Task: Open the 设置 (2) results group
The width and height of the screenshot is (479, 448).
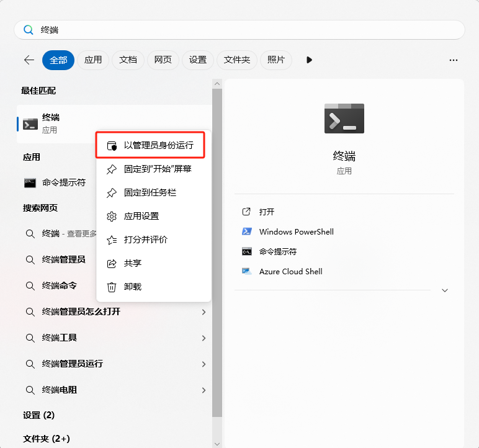Action: 39,415
